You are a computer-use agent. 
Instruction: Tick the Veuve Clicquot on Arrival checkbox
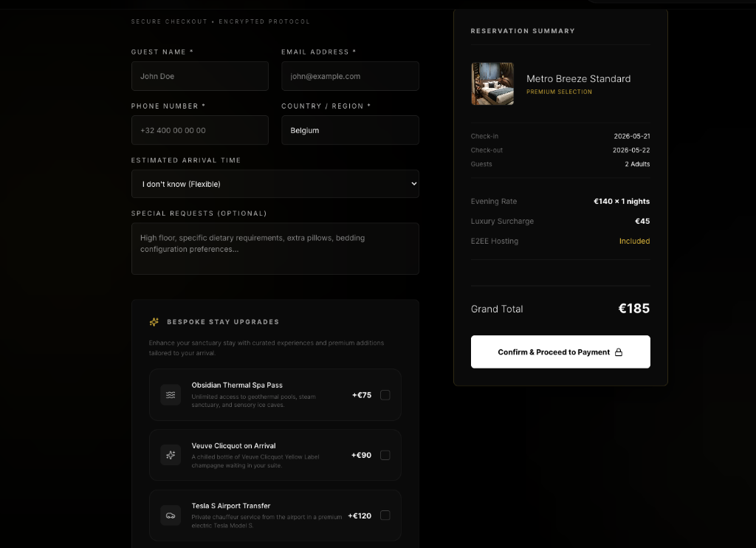coord(385,456)
